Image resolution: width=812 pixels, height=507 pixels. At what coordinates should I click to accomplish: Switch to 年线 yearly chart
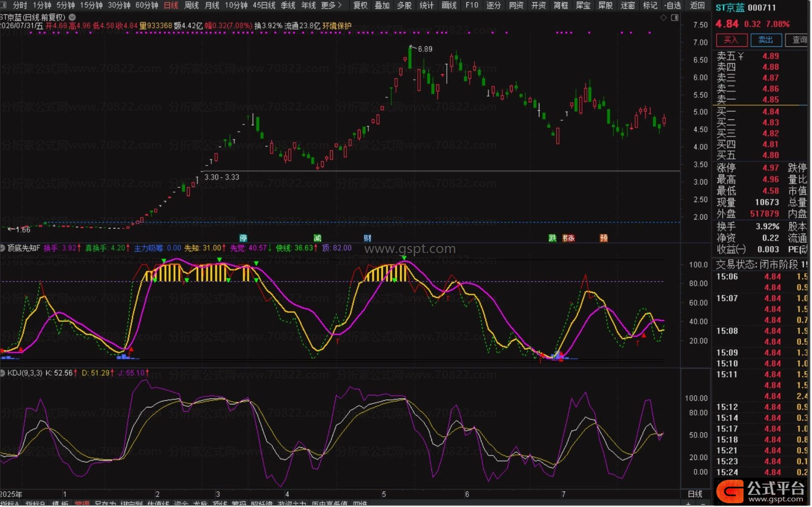point(309,5)
